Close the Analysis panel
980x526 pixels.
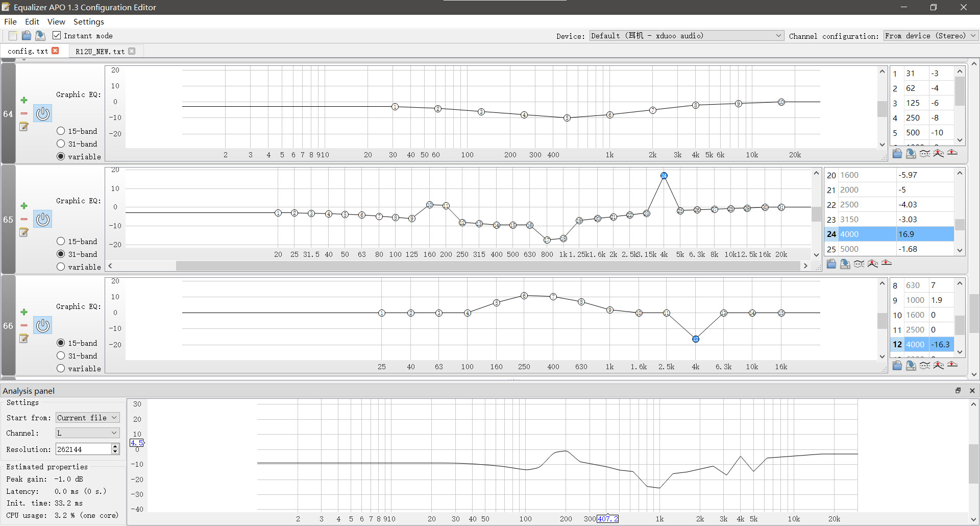(x=972, y=391)
